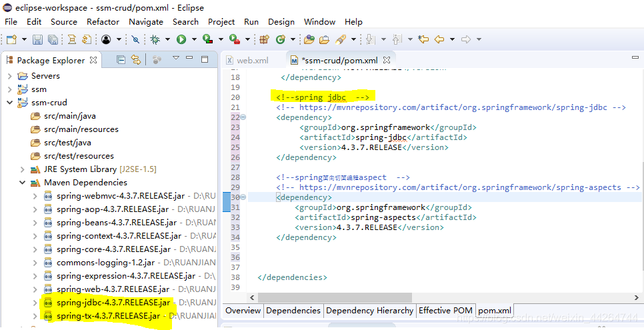Open the Run dropdown arrow

(x=194, y=39)
